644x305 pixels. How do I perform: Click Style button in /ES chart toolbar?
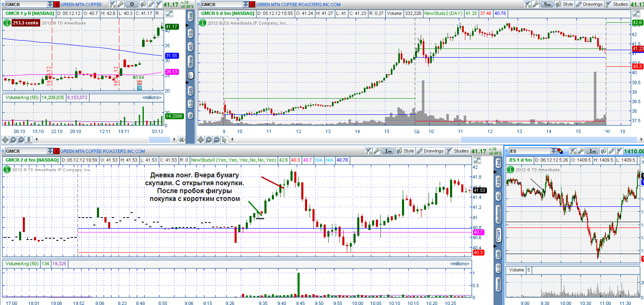pyautogui.click(x=603, y=151)
